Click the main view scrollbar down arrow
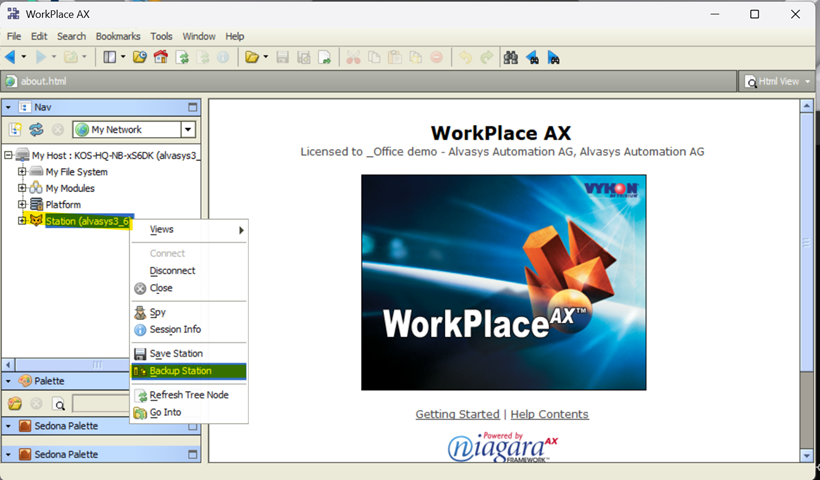 point(806,456)
